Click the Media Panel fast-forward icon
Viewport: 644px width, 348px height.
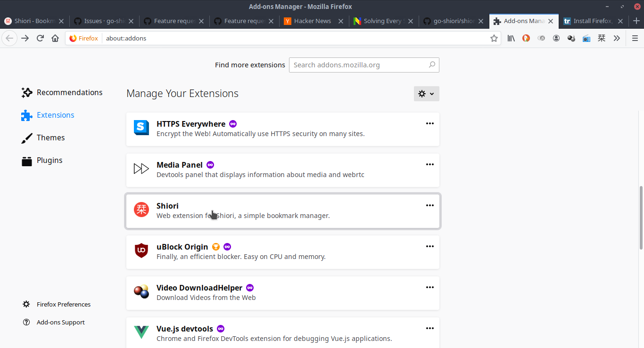point(141,169)
